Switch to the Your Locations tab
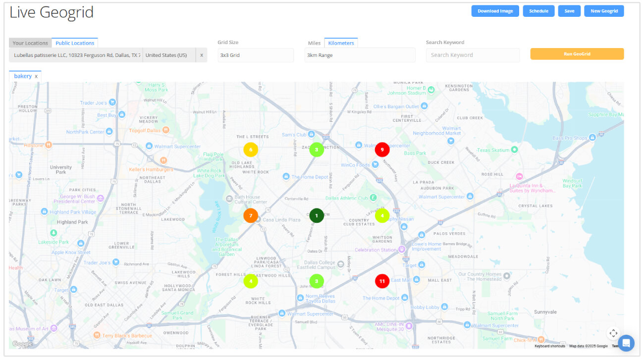644x359 pixels. (30, 43)
